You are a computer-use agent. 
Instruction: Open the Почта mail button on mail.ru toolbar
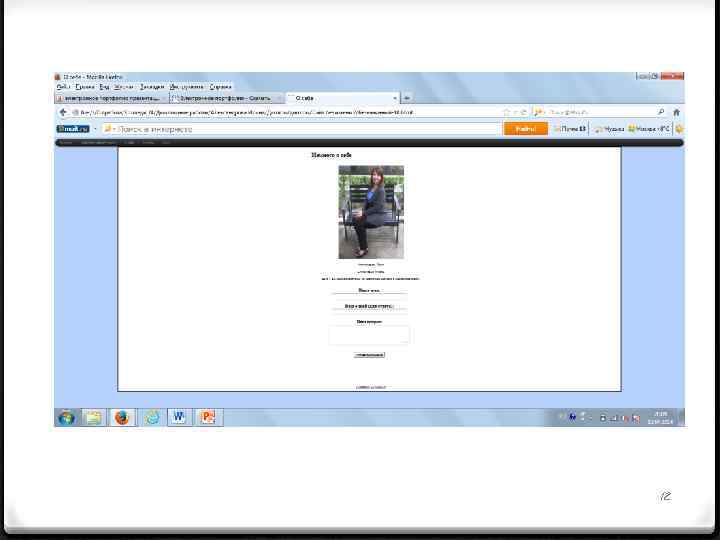[570, 129]
